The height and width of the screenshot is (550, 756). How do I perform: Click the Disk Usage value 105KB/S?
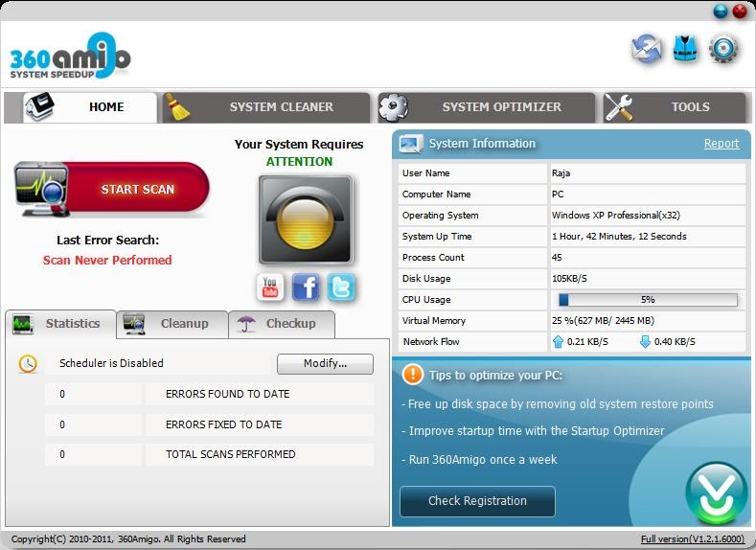(x=569, y=279)
